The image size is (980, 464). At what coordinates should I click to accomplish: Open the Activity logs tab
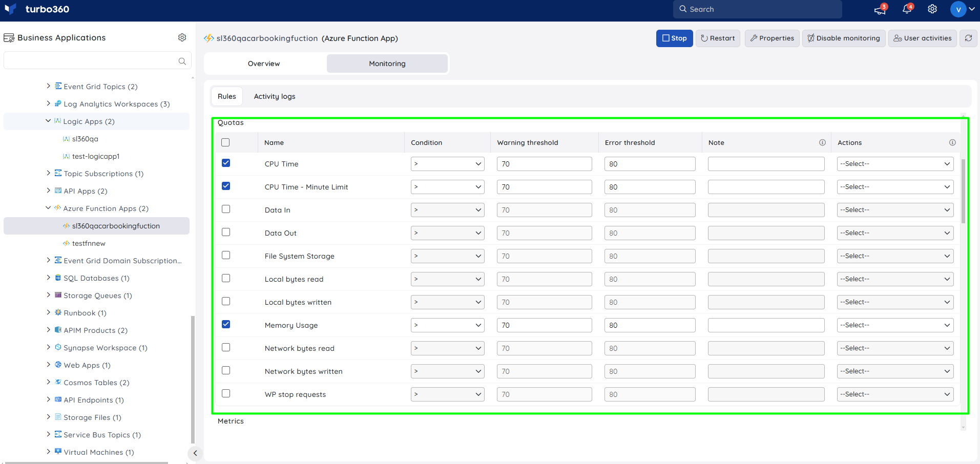tap(275, 96)
